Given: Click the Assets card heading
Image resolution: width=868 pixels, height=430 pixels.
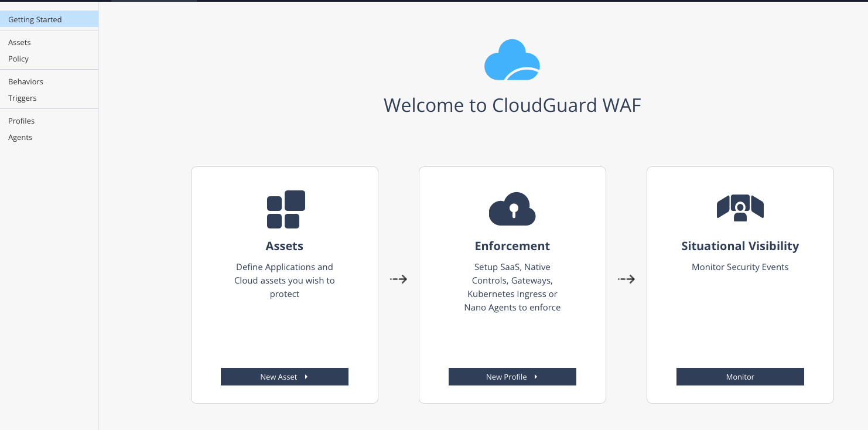Looking at the screenshot, I should (x=285, y=246).
